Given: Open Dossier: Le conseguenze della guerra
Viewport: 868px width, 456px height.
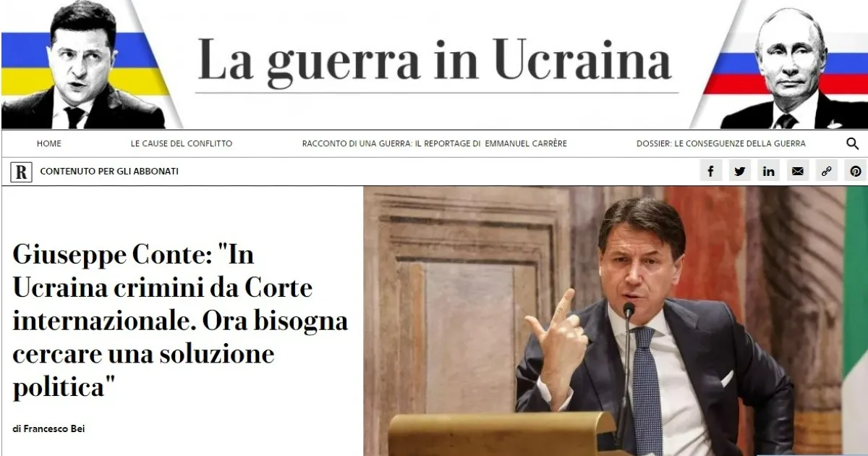Looking at the screenshot, I should click(720, 143).
